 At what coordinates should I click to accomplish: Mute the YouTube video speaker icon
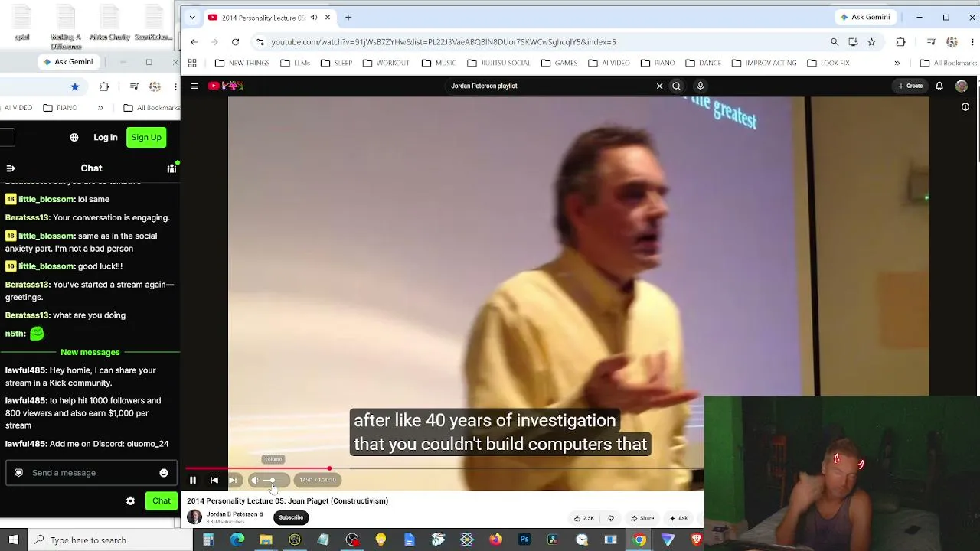click(255, 480)
